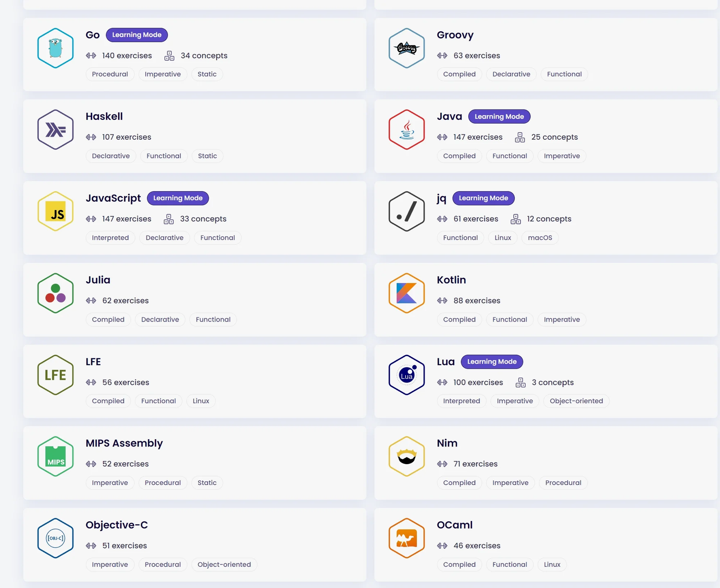Click the dumbbell exercises icon in Haskell card

[91, 137]
